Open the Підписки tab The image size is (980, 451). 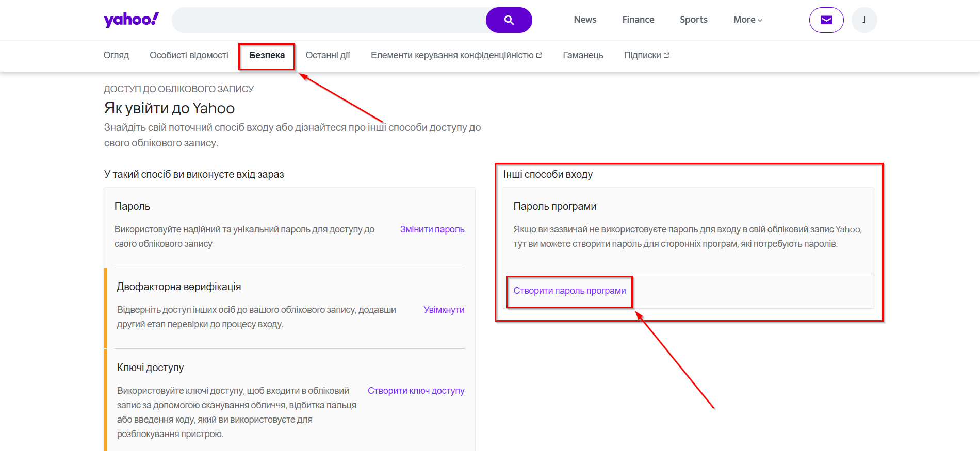click(x=646, y=55)
